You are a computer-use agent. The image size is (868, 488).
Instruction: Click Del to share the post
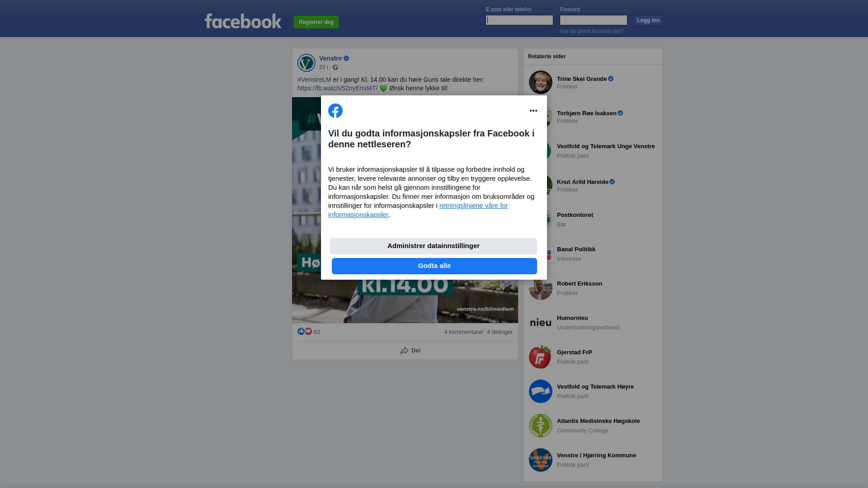[410, 351]
